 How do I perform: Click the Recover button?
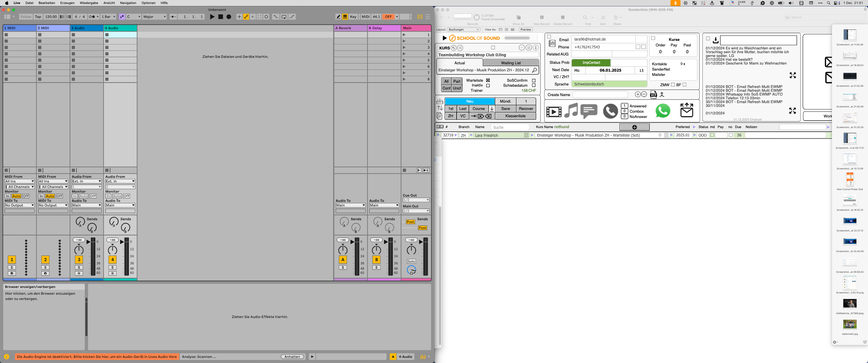(526, 109)
